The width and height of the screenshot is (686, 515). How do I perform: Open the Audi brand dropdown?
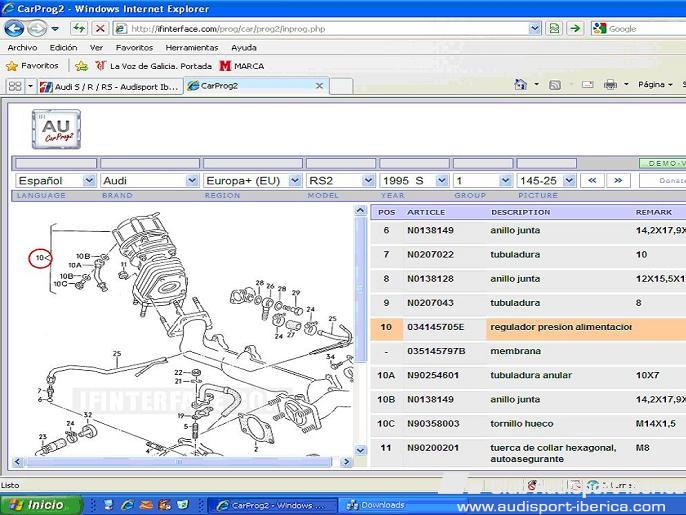tap(149, 180)
